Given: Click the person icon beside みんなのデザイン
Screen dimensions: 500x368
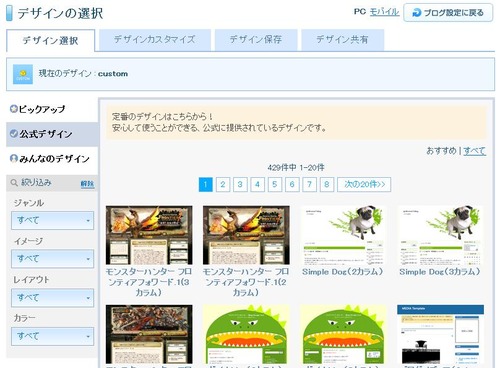Looking at the screenshot, I should click(14, 158).
